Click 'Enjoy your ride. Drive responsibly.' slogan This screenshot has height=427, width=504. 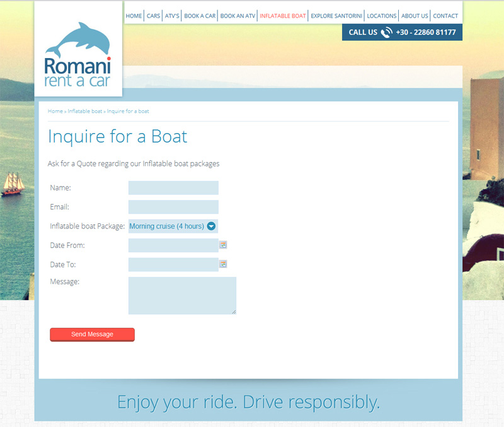[x=248, y=402]
